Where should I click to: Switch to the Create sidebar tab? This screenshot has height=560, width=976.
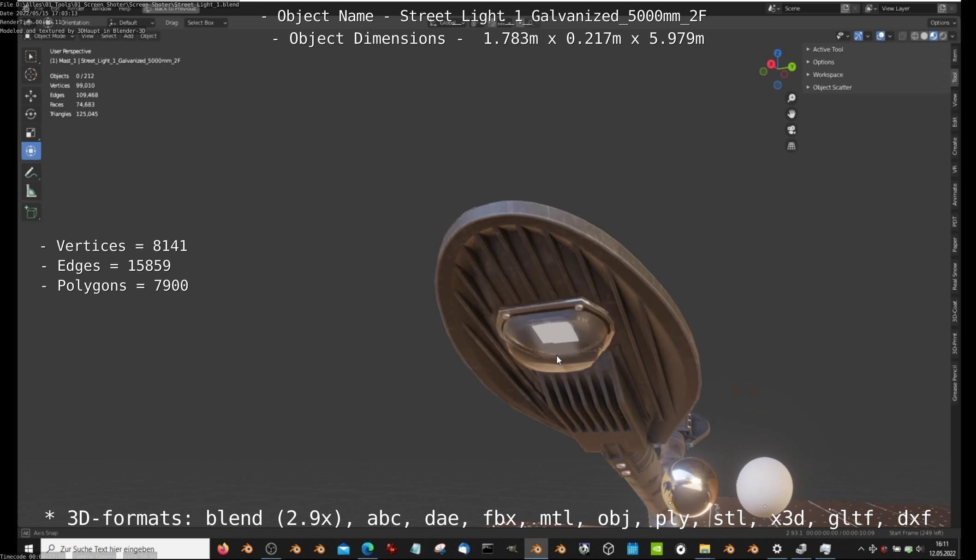point(955,146)
